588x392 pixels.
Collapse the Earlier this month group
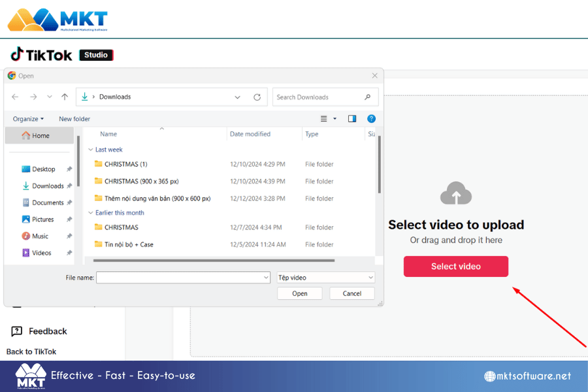(x=90, y=213)
